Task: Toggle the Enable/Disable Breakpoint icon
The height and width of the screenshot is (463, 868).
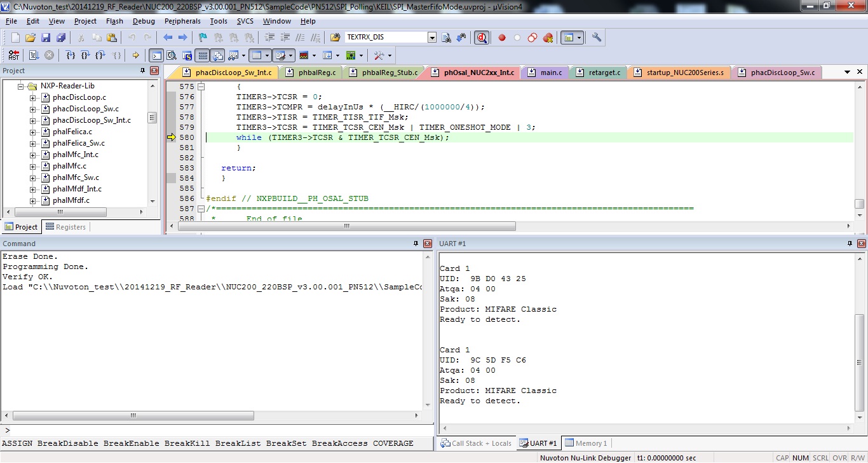Action: click(517, 38)
